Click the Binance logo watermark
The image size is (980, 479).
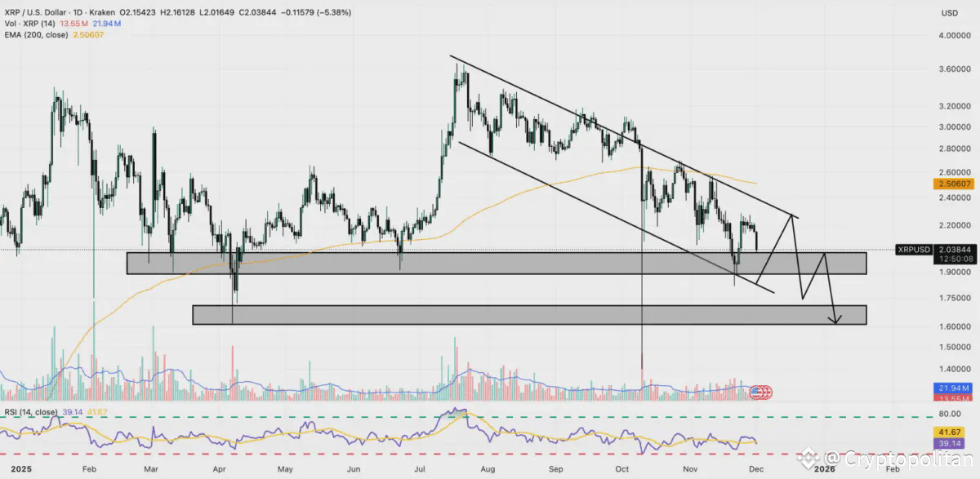(x=807, y=458)
